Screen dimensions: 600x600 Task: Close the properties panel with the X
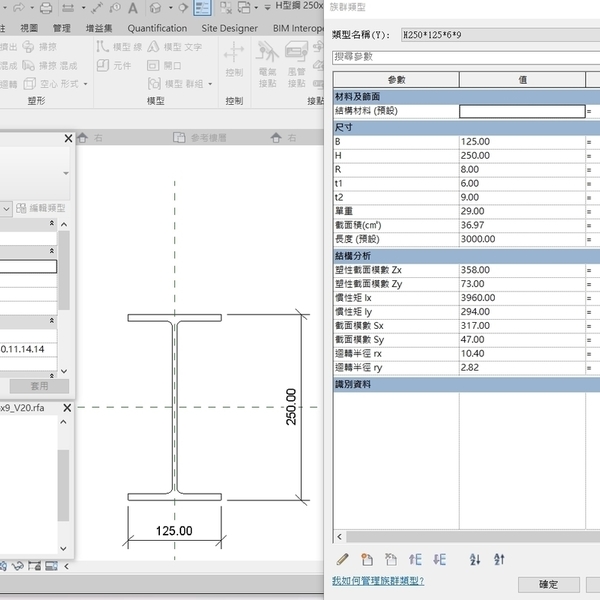68,139
